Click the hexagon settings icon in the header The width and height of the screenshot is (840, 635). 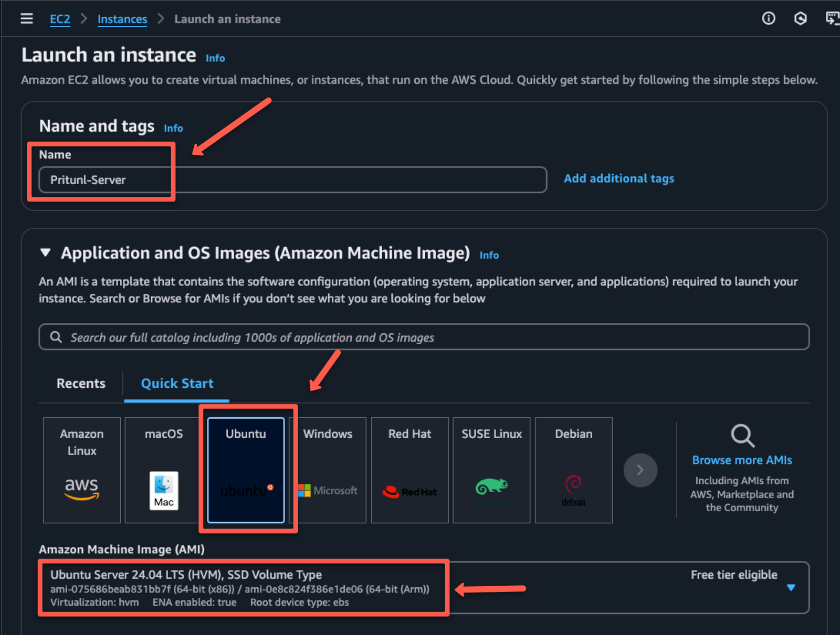coord(800,18)
